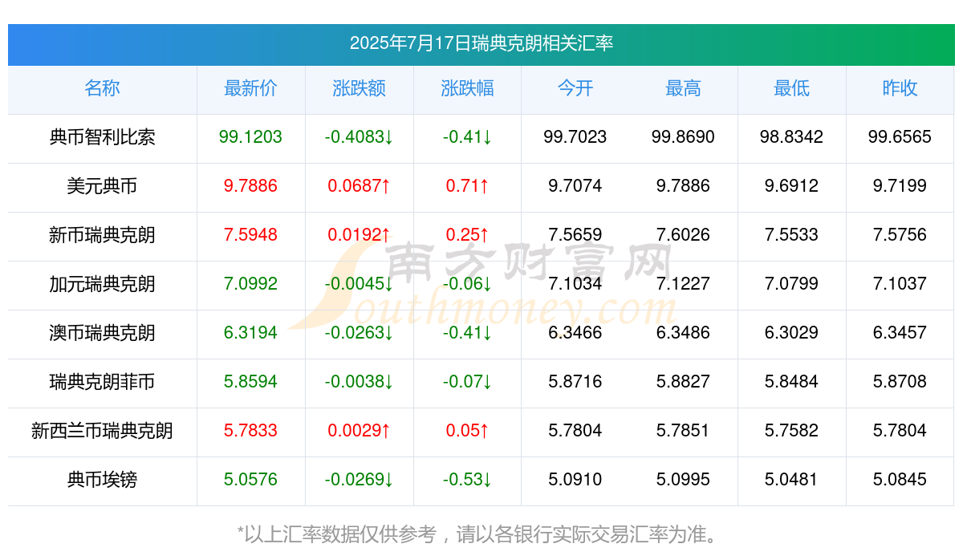963x560 pixels.
Task: Click low value 6.3029
Action: (791, 333)
